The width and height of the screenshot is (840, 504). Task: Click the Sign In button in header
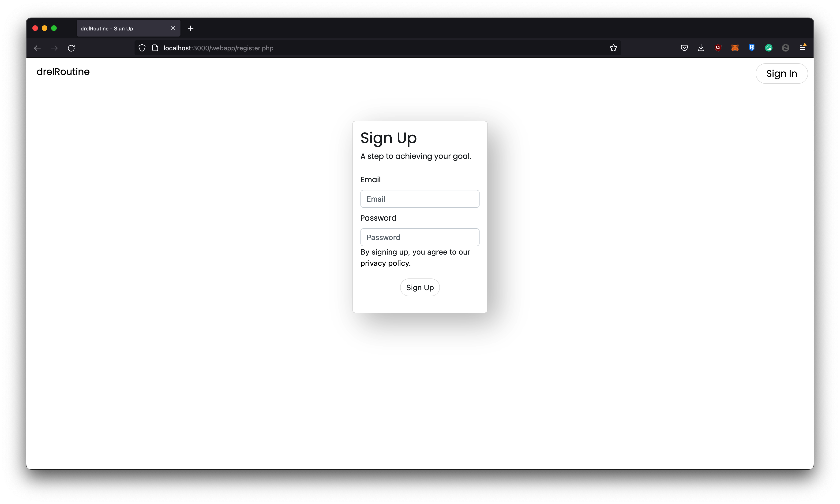[x=781, y=73]
